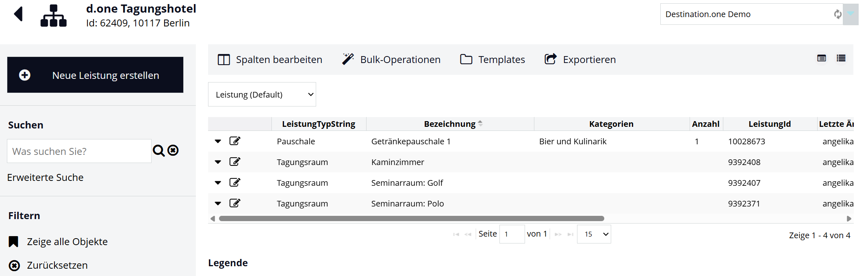Switch to detailed list view icon

click(x=822, y=58)
